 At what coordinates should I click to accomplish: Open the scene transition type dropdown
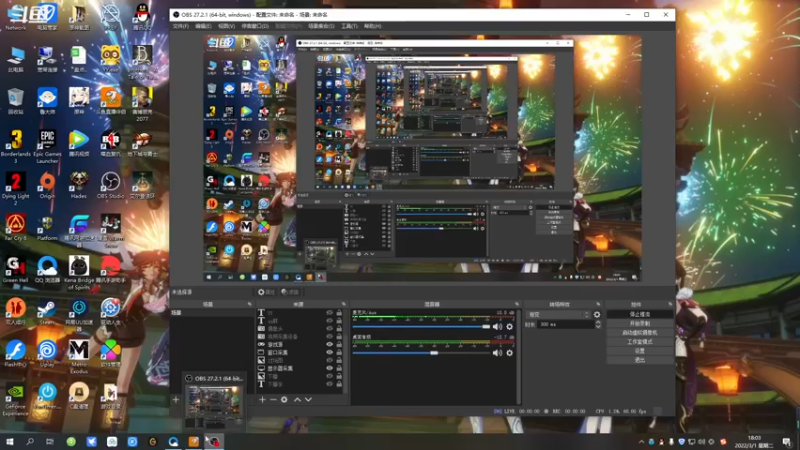[558, 315]
